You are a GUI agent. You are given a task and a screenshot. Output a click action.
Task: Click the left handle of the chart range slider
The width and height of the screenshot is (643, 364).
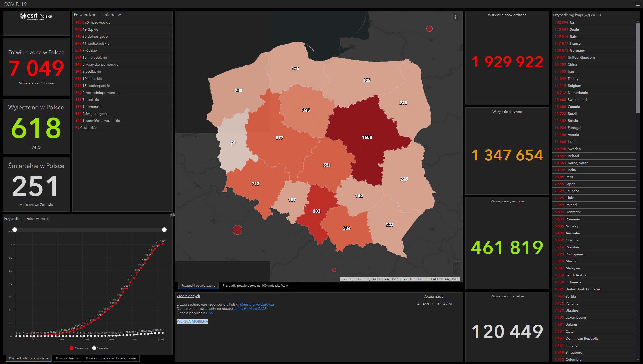point(15,230)
